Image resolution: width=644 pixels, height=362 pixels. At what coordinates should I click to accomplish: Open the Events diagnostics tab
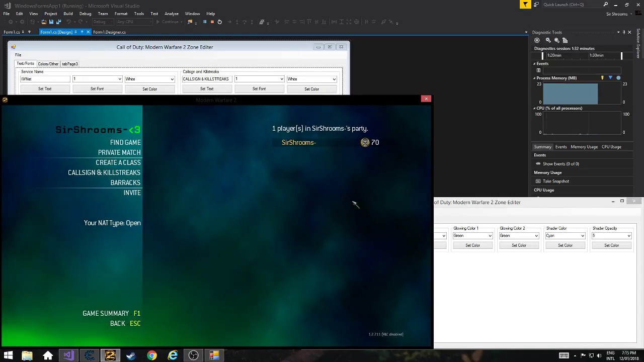coord(561,147)
